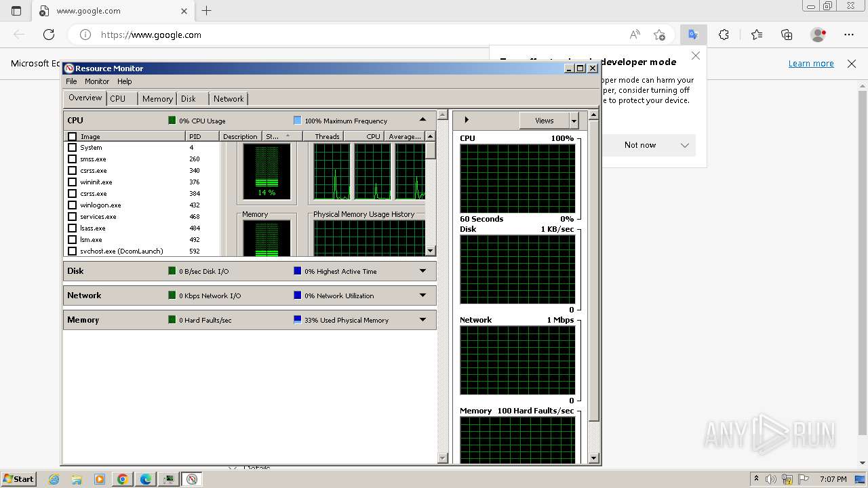The image size is (868, 488).
Task: View site information icon in address bar
Action: pos(85,35)
